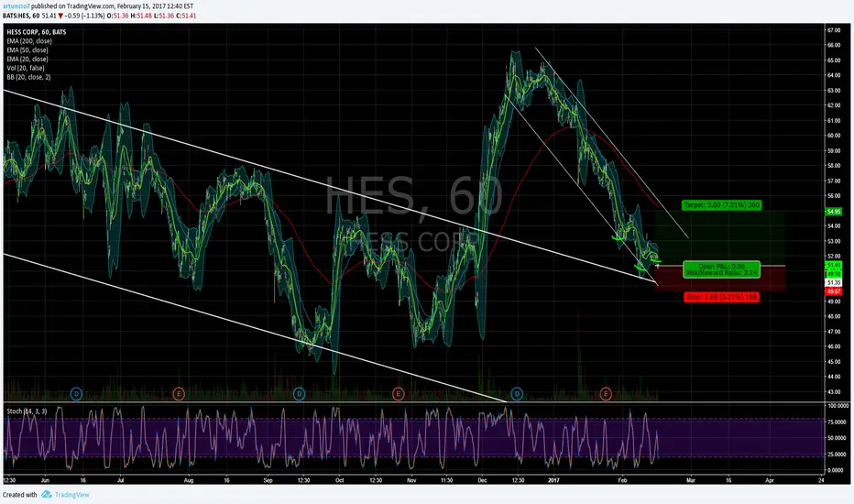Select the red Stop: 1.68 (3.27%) label
Viewport: 854px width, 504px height.
point(722,297)
